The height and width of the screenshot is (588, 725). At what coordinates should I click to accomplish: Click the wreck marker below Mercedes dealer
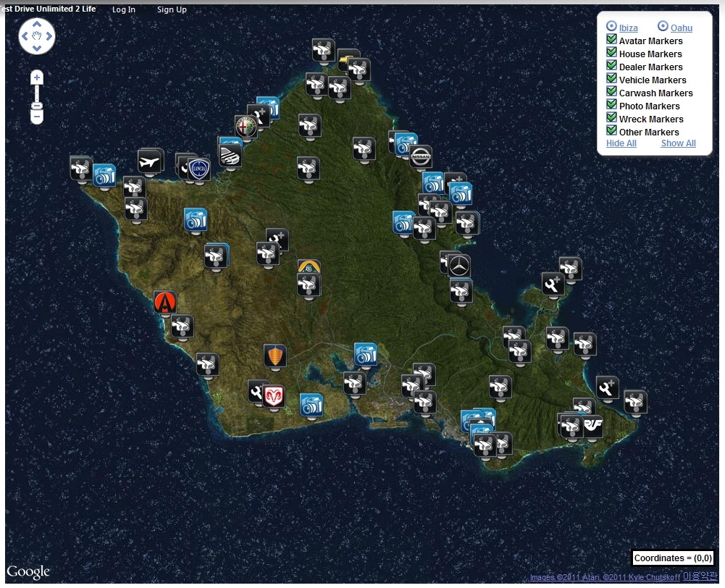coord(461,291)
